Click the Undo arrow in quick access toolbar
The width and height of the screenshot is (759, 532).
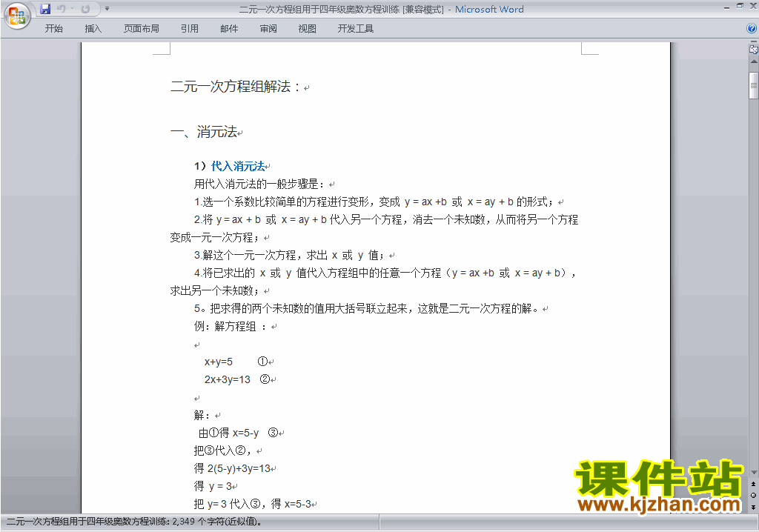click(x=61, y=9)
